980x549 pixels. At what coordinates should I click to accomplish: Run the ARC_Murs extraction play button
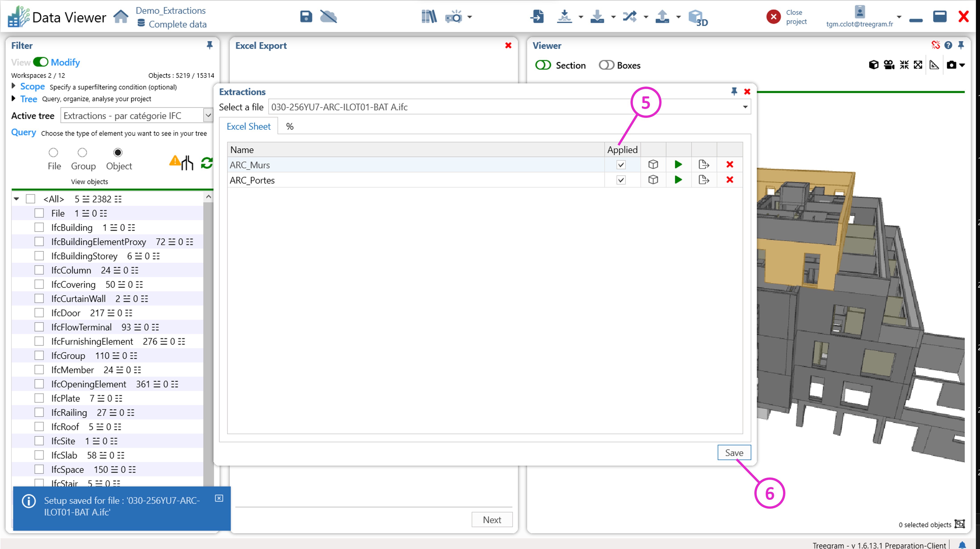tap(678, 164)
